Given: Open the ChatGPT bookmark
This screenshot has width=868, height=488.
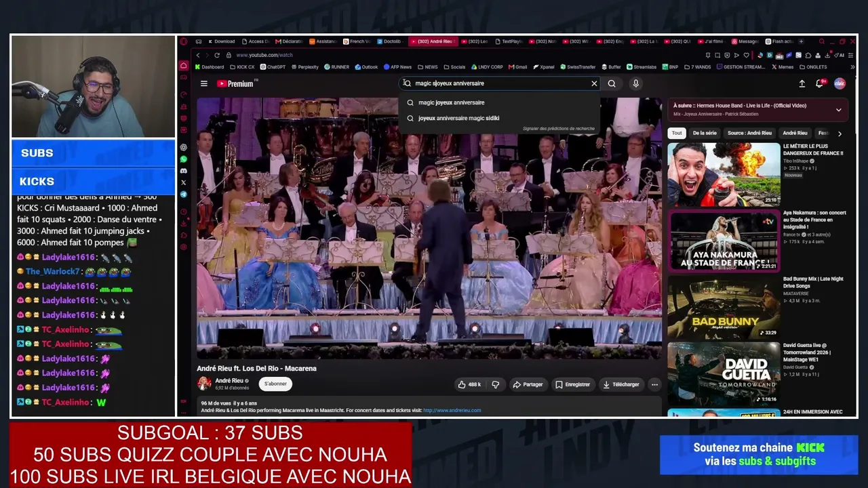Looking at the screenshot, I should click(x=273, y=67).
